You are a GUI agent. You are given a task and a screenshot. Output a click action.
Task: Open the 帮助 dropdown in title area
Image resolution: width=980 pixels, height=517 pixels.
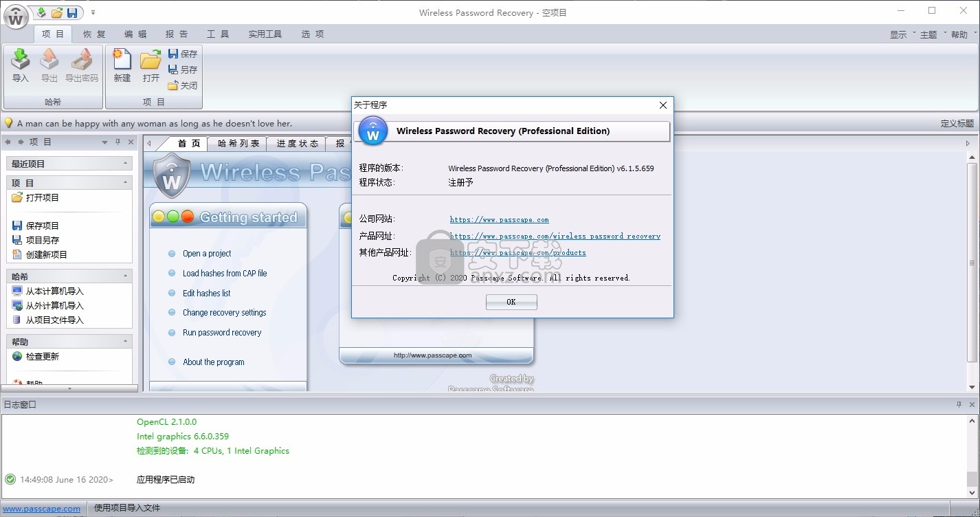pyautogui.click(x=964, y=34)
